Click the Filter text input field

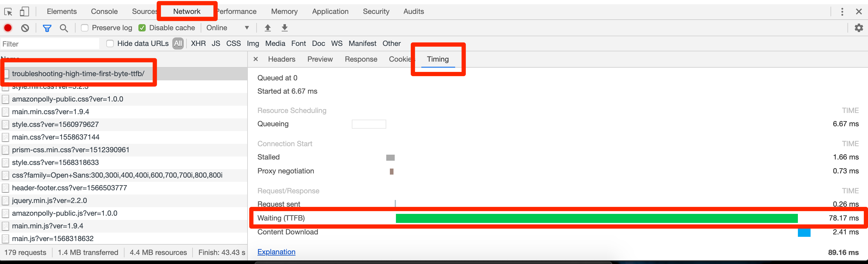50,44
